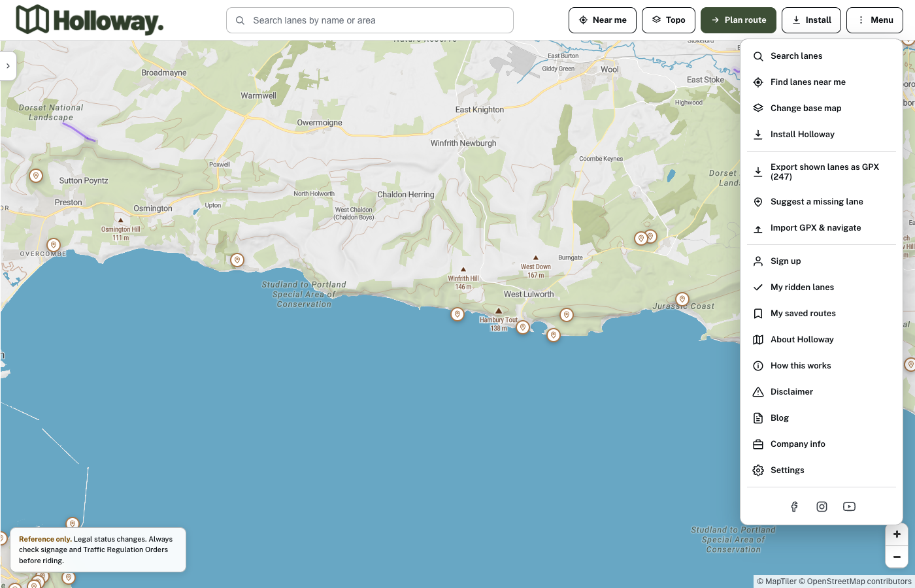Image resolution: width=915 pixels, height=588 pixels.
Task: Click the download icon on Install button
Action: (796, 20)
